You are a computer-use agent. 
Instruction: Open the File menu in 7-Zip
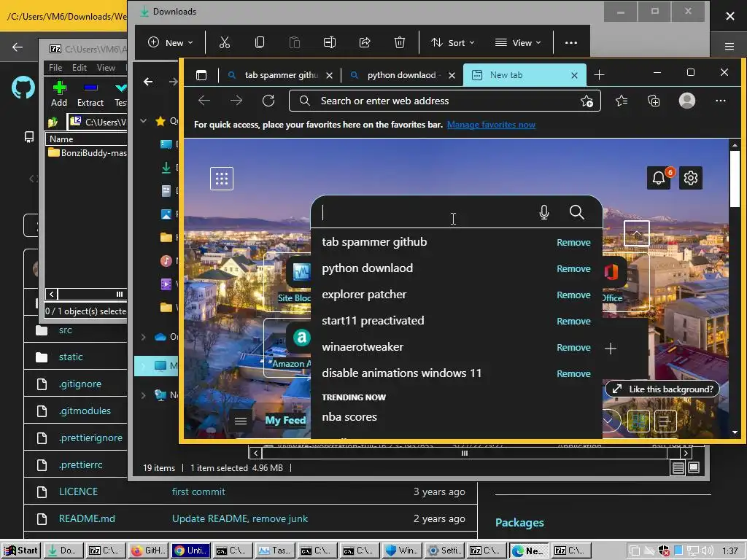point(55,68)
